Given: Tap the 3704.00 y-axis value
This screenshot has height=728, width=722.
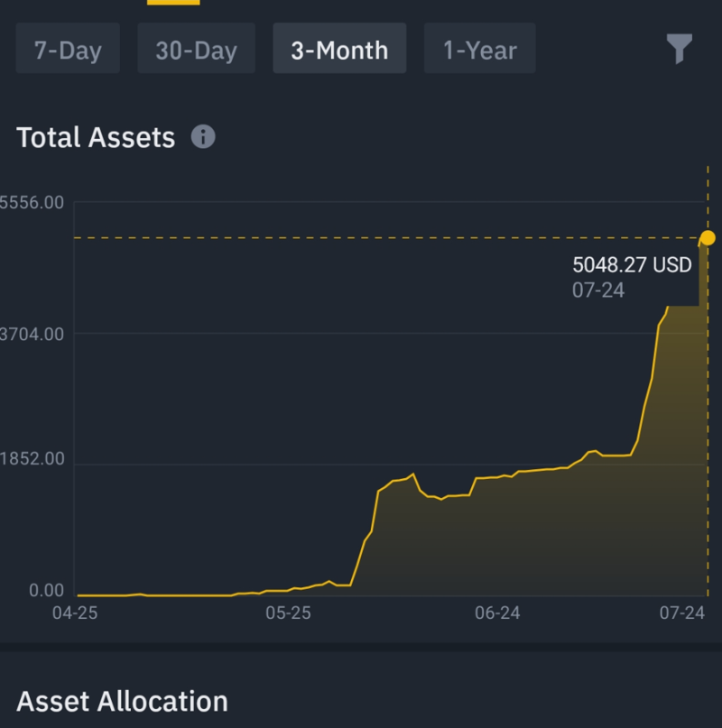Looking at the screenshot, I should click(x=32, y=335).
